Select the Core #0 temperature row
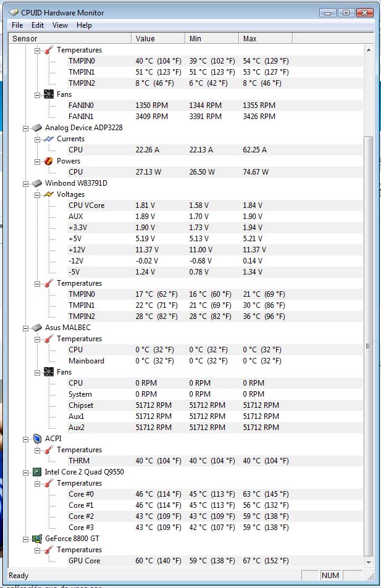The image size is (381, 588). (215, 494)
